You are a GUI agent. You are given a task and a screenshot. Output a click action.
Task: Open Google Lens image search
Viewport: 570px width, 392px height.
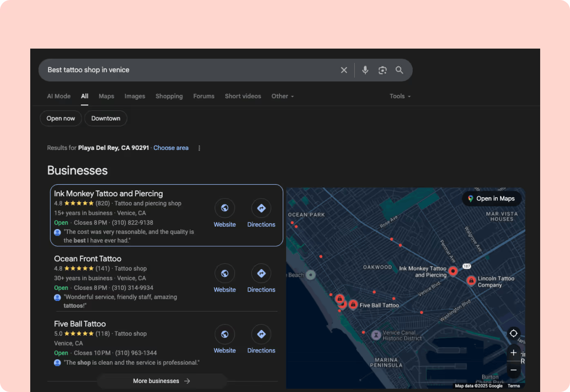pyautogui.click(x=382, y=70)
